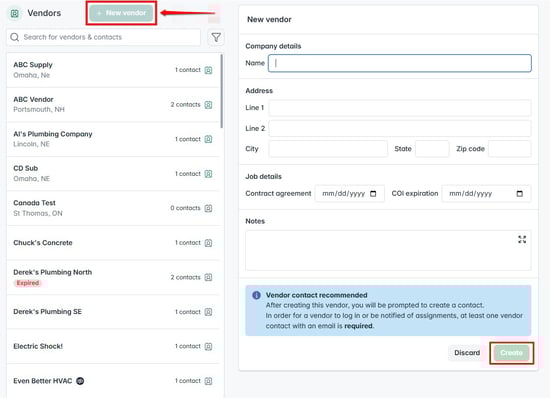
Task: Click '1 contact' on ABC Supply row
Action: tap(188, 70)
